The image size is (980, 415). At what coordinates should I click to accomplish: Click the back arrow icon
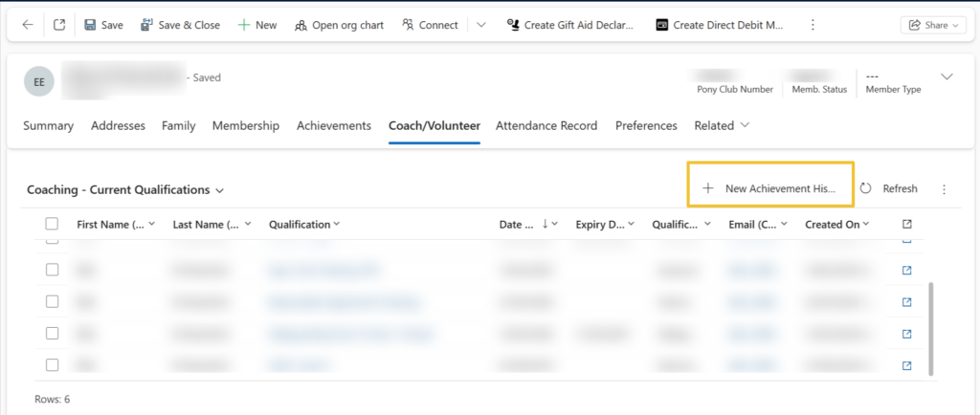click(x=27, y=25)
